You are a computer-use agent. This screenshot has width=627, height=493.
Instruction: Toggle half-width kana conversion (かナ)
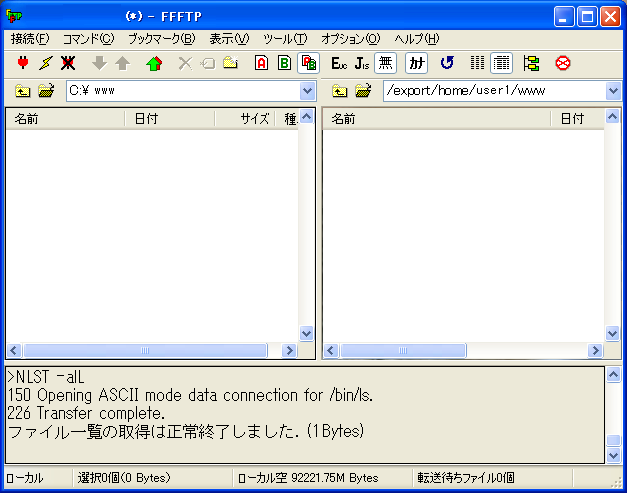417,63
